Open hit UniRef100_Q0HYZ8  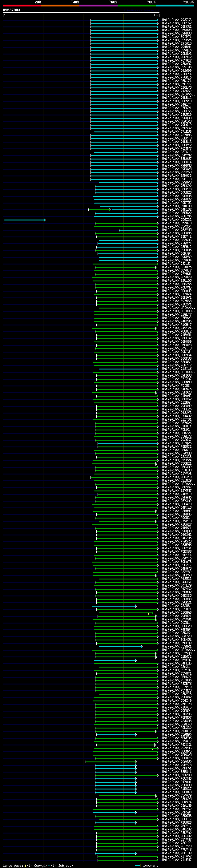pos(177,765)
